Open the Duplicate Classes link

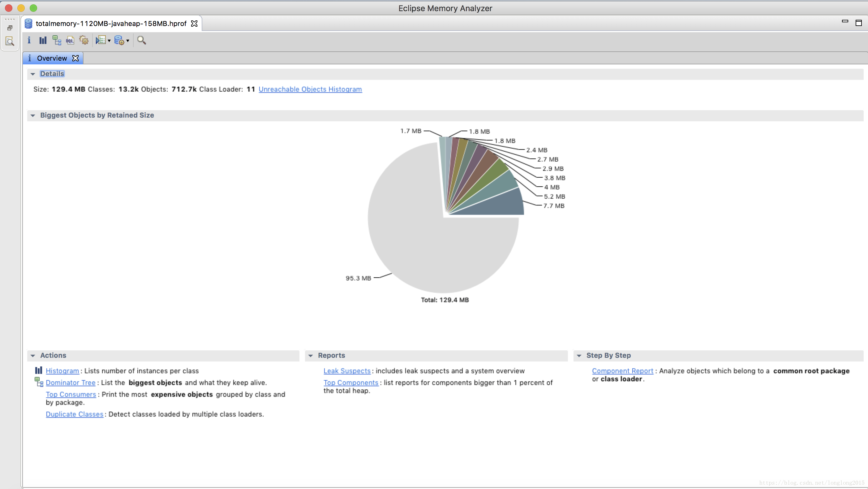75,414
